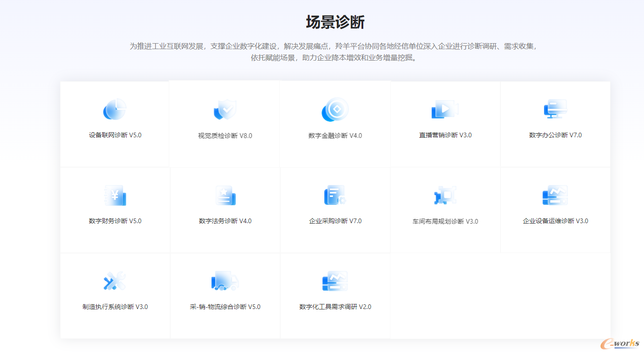Image resolution: width=644 pixels, height=354 pixels.
Task: Click the document gear icon for 企业采购诊断
Action: (335, 196)
